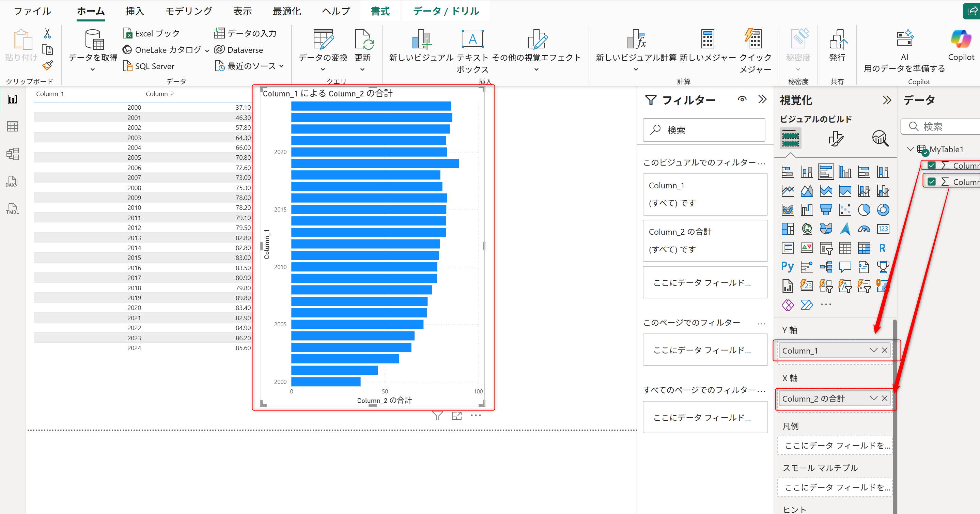Open the Column_1 dropdown under Y軸
Viewport: 980px width, 514px height.
(x=873, y=351)
